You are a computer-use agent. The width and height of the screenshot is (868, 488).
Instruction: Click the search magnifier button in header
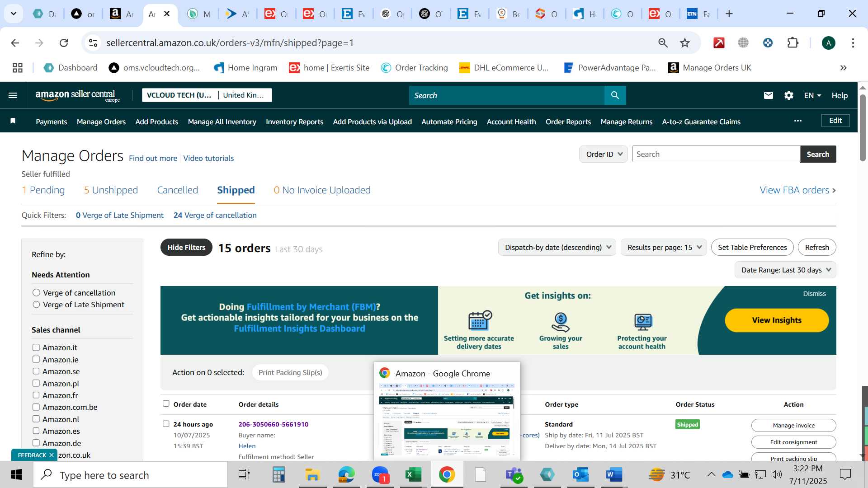pos(615,95)
